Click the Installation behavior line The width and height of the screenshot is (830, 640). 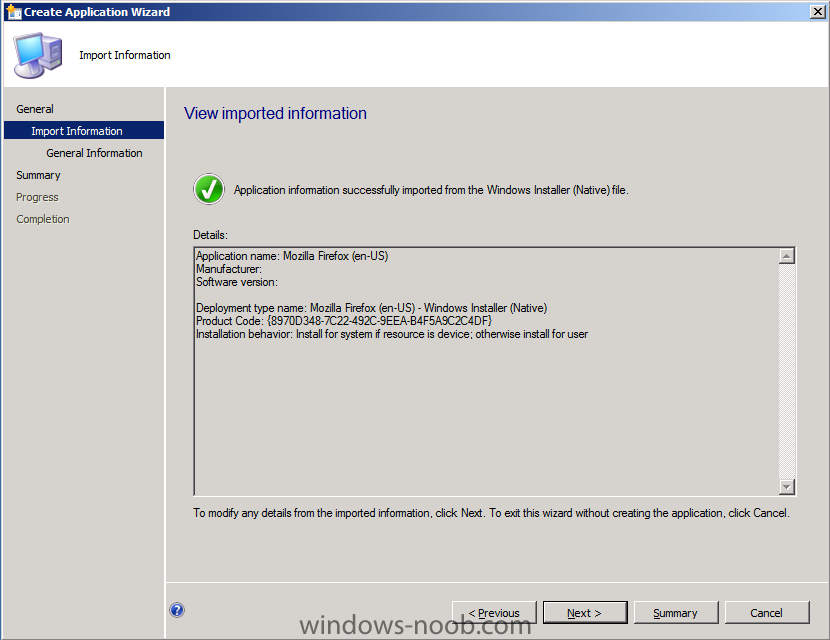[392, 334]
